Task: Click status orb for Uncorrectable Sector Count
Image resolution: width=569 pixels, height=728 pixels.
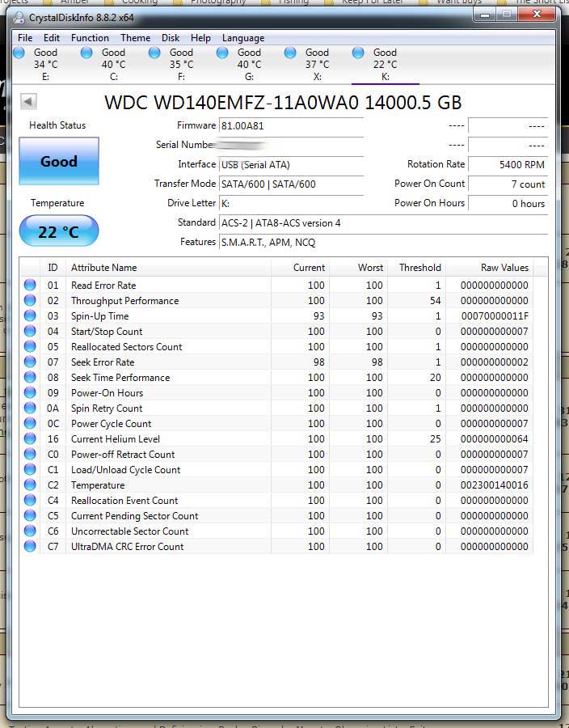Action: [x=30, y=531]
